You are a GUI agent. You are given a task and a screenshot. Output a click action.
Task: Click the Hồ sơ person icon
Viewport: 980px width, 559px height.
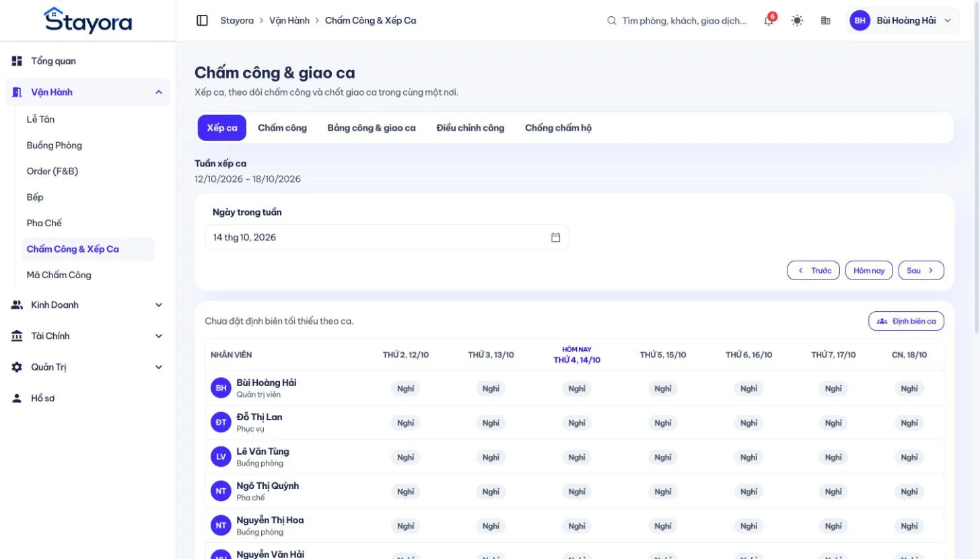pyautogui.click(x=17, y=398)
